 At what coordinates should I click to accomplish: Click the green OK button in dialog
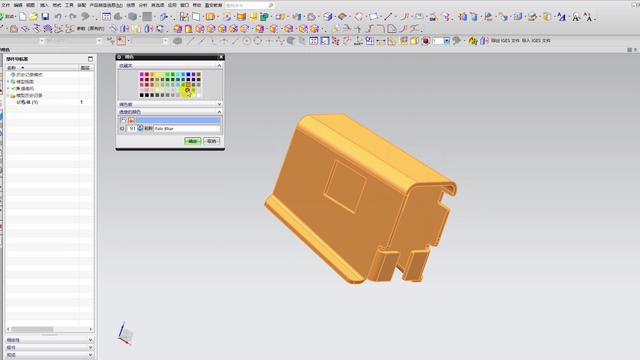pyautogui.click(x=192, y=141)
